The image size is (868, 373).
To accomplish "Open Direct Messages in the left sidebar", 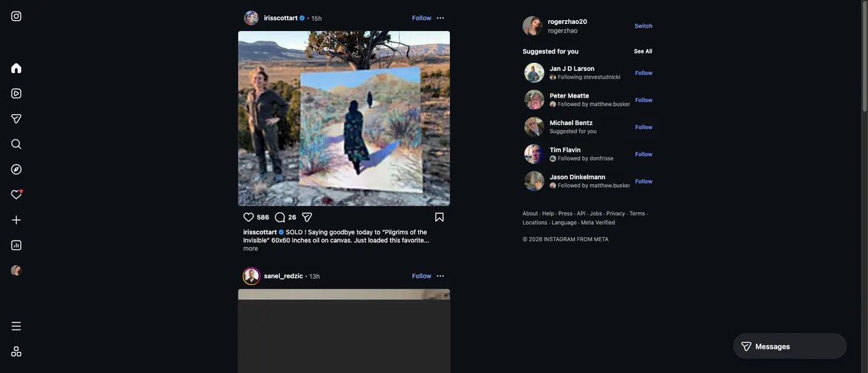I will (x=16, y=119).
